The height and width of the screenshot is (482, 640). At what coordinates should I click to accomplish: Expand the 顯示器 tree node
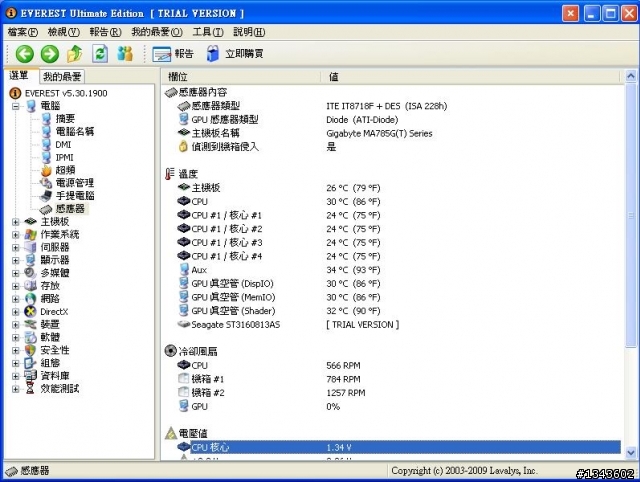click(16, 260)
